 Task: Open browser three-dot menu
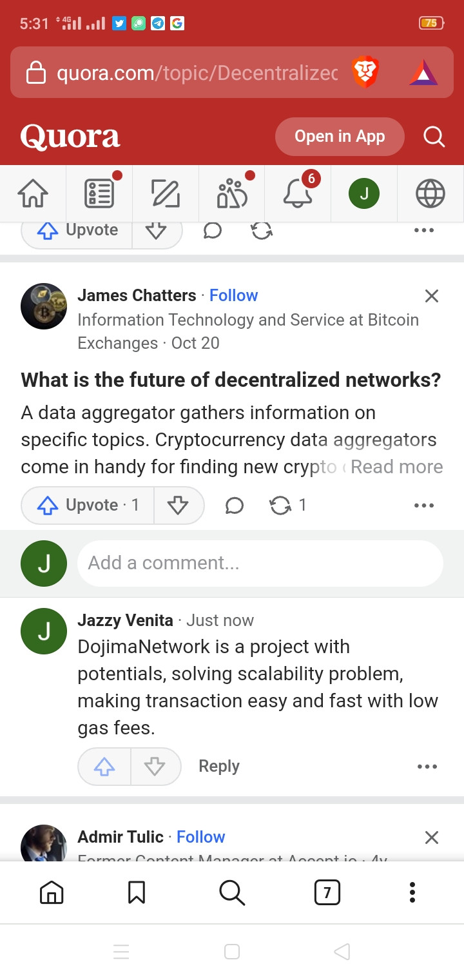(x=412, y=892)
